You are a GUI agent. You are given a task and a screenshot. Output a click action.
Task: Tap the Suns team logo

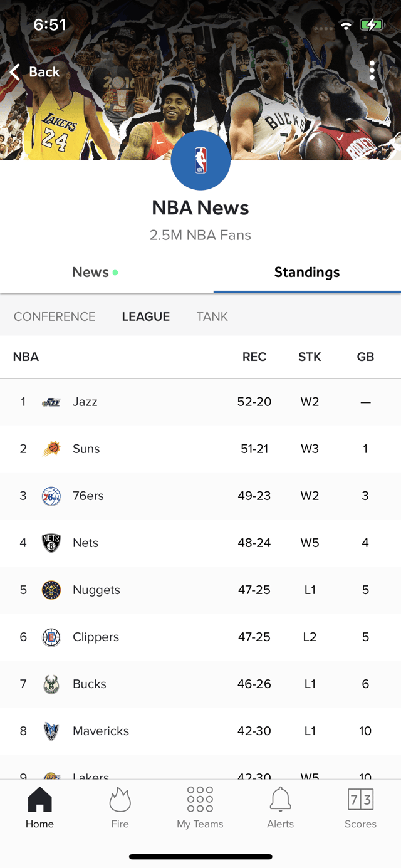pyautogui.click(x=51, y=449)
